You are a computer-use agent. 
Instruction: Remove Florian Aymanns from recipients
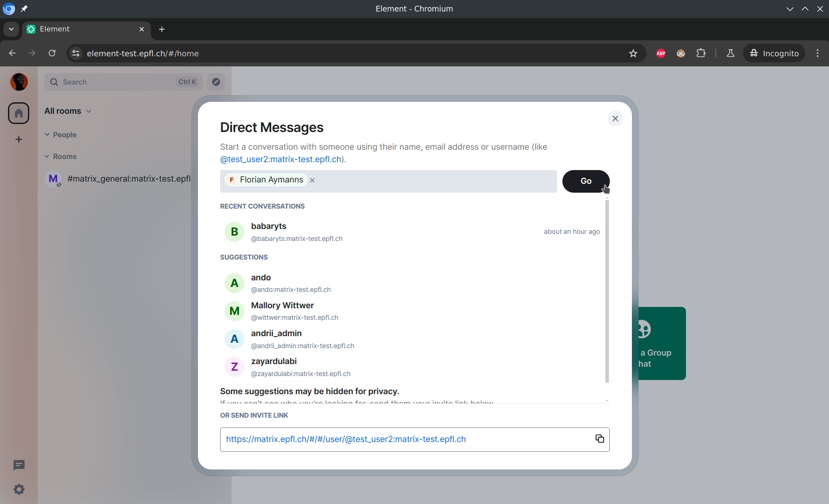tap(312, 180)
